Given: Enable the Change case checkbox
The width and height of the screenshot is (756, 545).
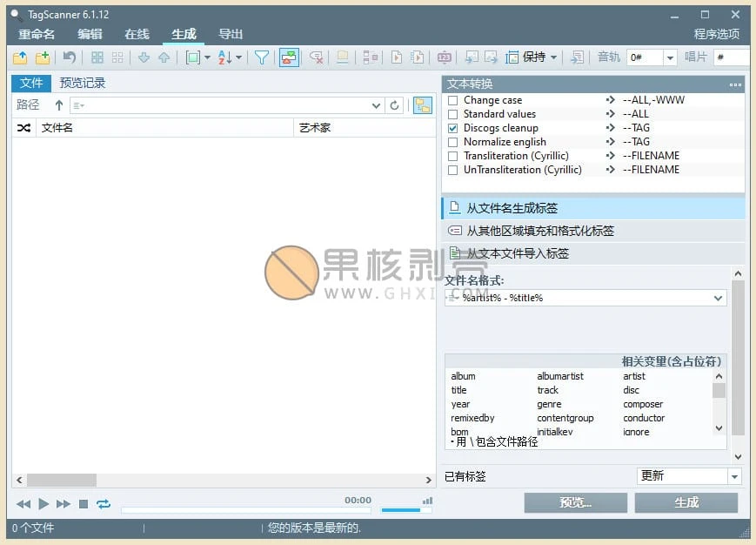Looking at the screenshot, I should click(452, 100).
